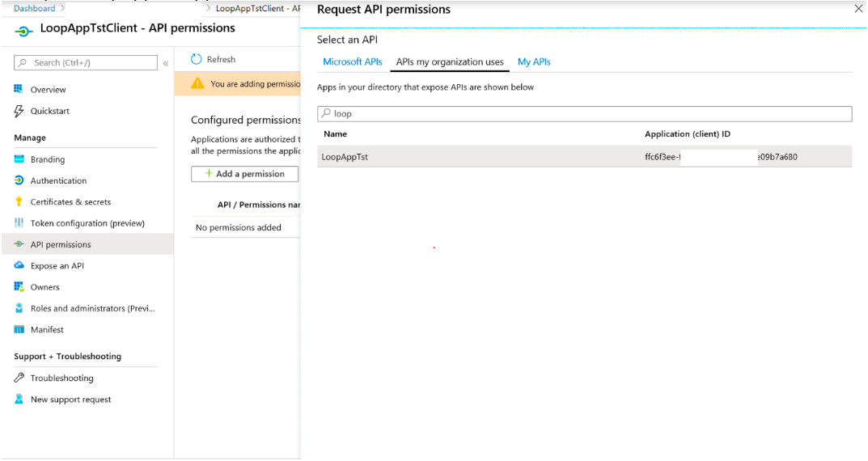Screen dimensions: 868x461
Task: Collapse the sidebar with the double chevron
Action: [166, 64]
